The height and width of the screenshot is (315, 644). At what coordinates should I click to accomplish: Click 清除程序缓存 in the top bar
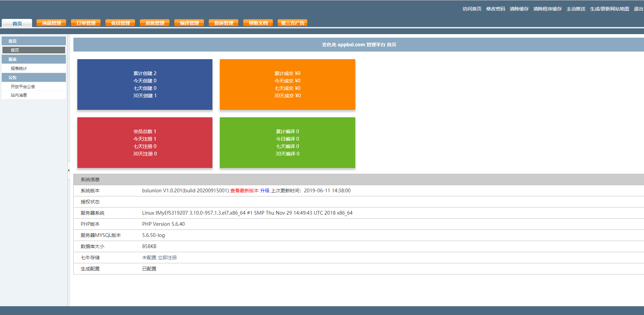pyautogui.click(x=547, y=9)
